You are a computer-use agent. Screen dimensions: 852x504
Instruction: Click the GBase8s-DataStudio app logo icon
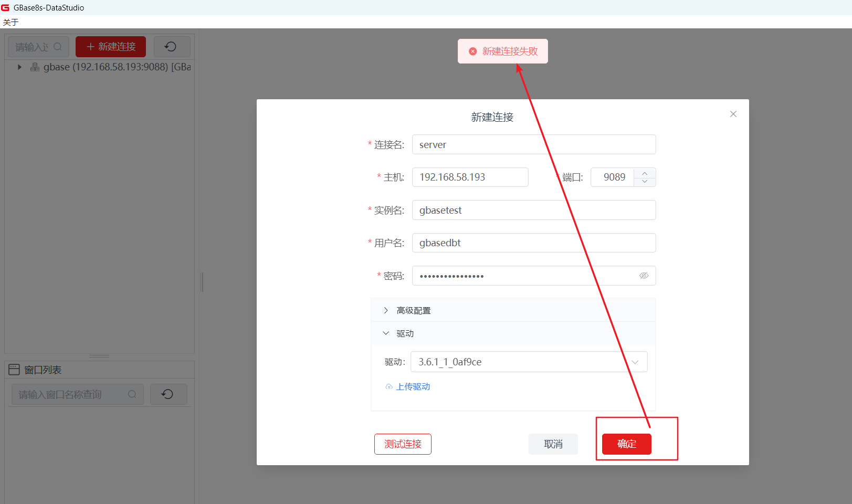pyautogui.click(x=5, y=7)
